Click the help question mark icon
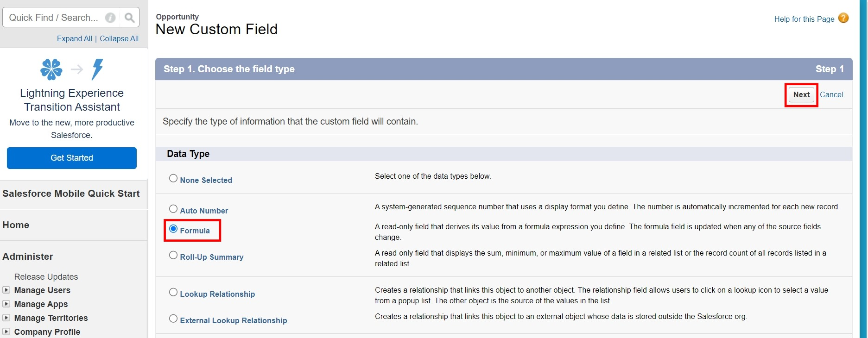This screenshot has height=338, width=868. (844, 18)
